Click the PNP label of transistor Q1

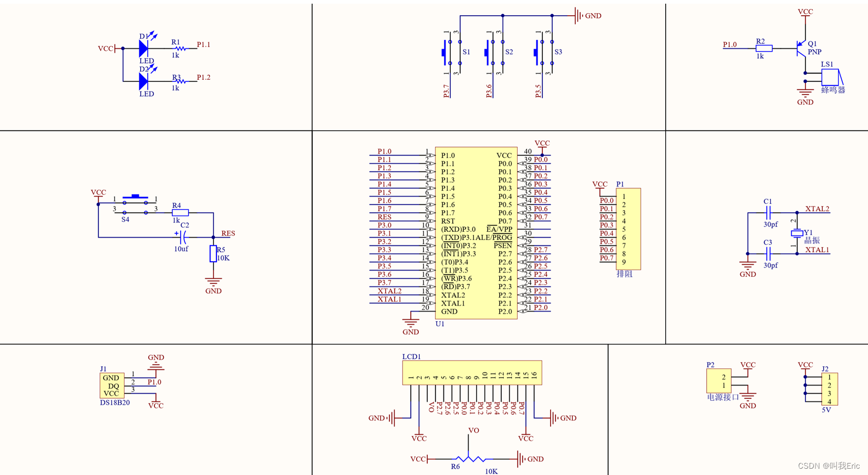click(814, 51)
